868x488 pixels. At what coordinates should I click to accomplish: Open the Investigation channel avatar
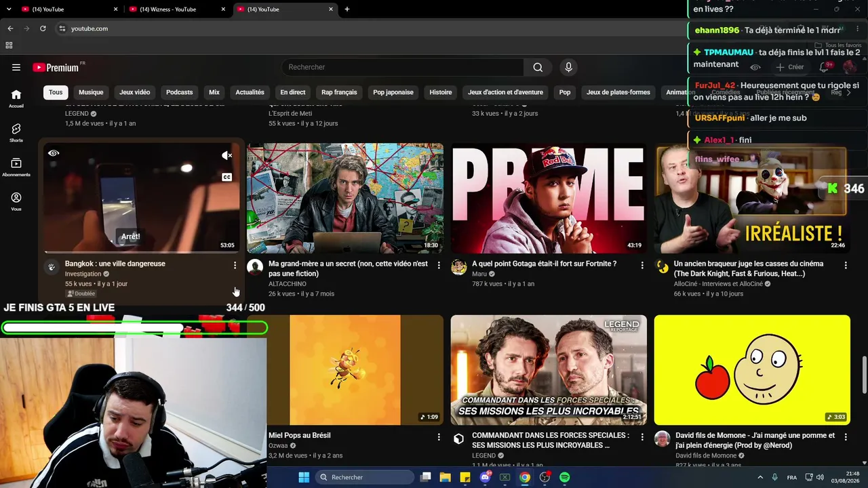coord(52,266)
